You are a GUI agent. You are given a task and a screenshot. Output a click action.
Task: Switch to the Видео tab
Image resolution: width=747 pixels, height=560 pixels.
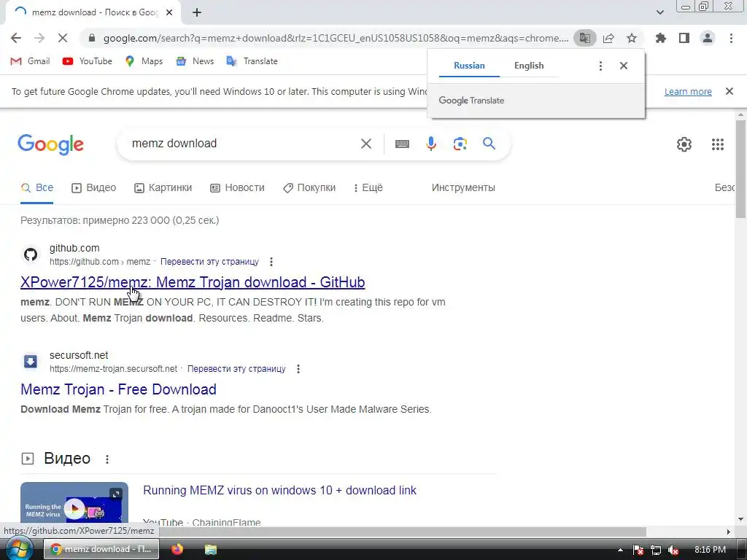93,187
